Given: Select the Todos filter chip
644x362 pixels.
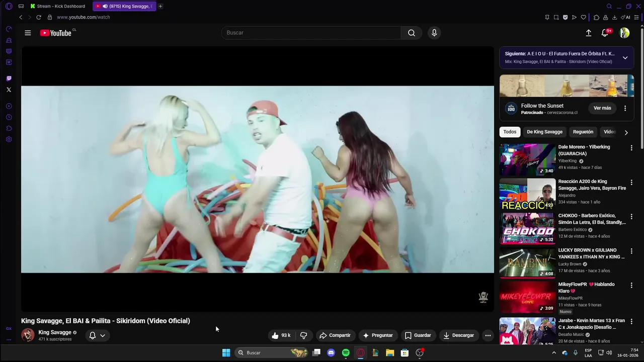Looking at the screenshot, I should coord(510,132).
